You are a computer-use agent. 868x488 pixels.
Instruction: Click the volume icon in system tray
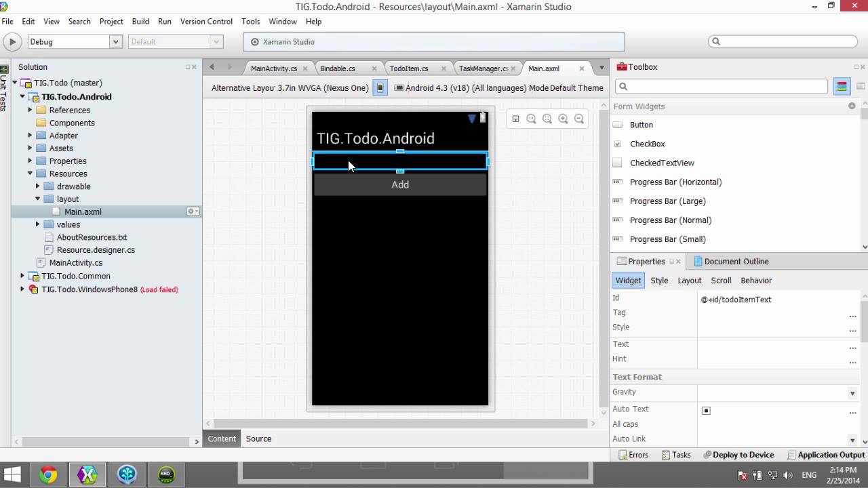(x=788, y=475)
